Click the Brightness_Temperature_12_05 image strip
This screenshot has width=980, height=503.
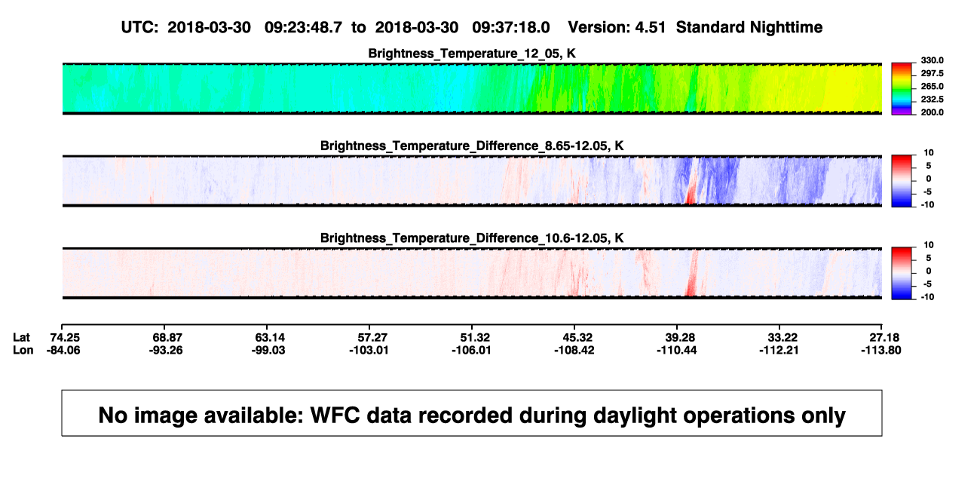[472, 88]
